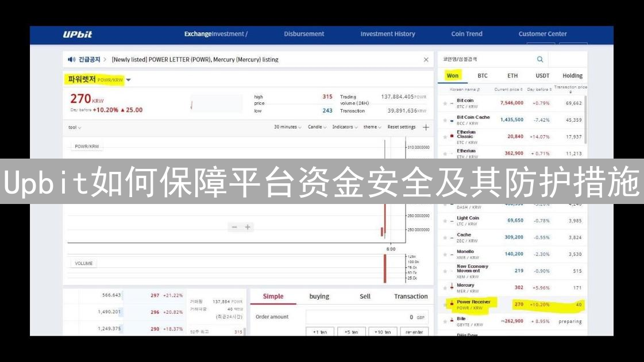Switch to the ETH market tab
The image size is (644, 362).
(x=512, y=76)
